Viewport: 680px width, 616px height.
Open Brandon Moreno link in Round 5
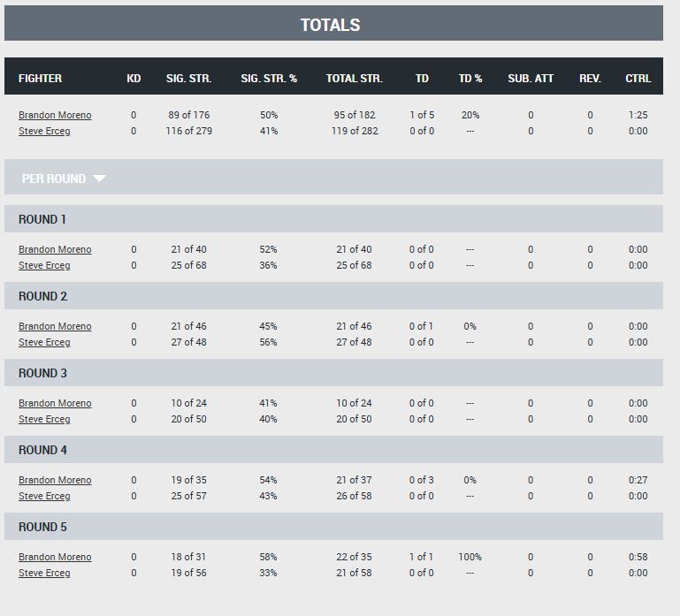pos(55,557)
